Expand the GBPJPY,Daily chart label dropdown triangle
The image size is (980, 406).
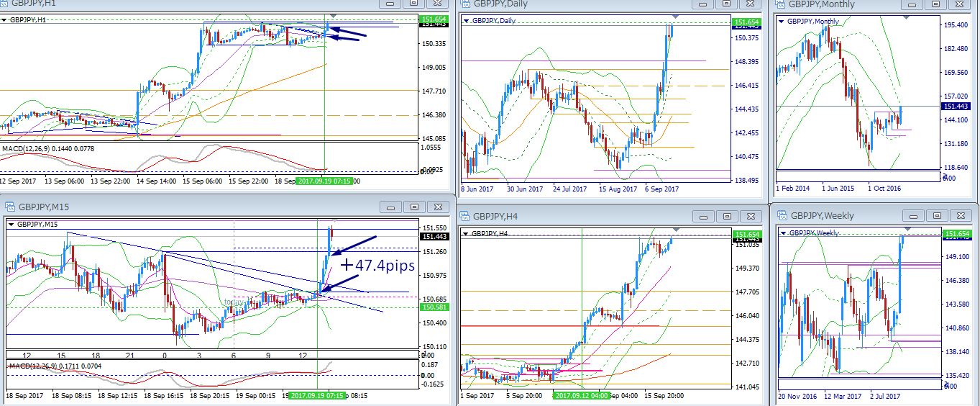point(467,22)
